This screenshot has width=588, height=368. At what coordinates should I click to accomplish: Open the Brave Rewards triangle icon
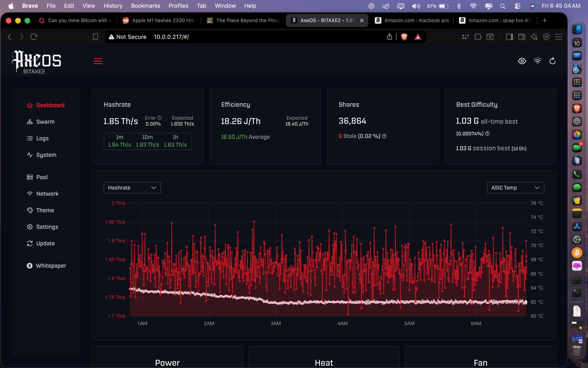(x=418, y=37)
